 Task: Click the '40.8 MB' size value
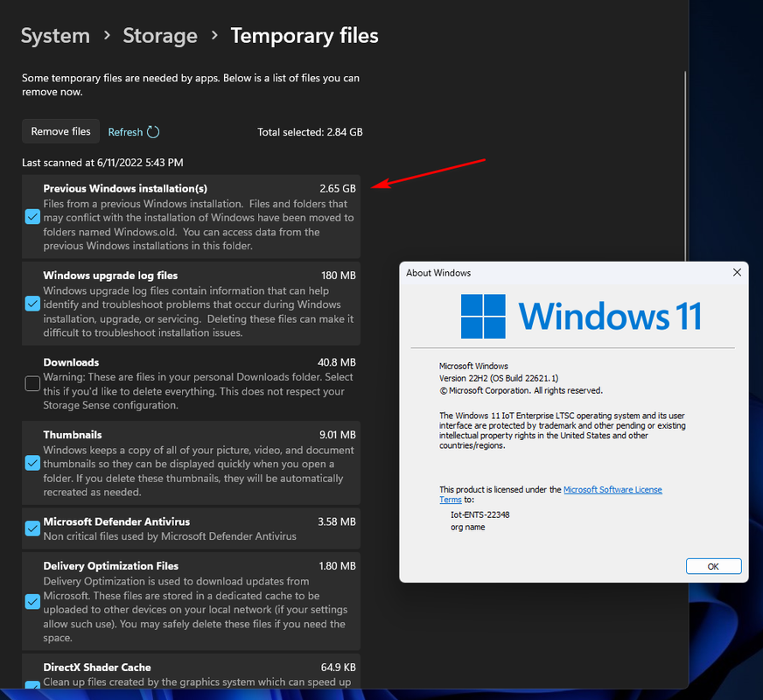(x=337, y=362)
